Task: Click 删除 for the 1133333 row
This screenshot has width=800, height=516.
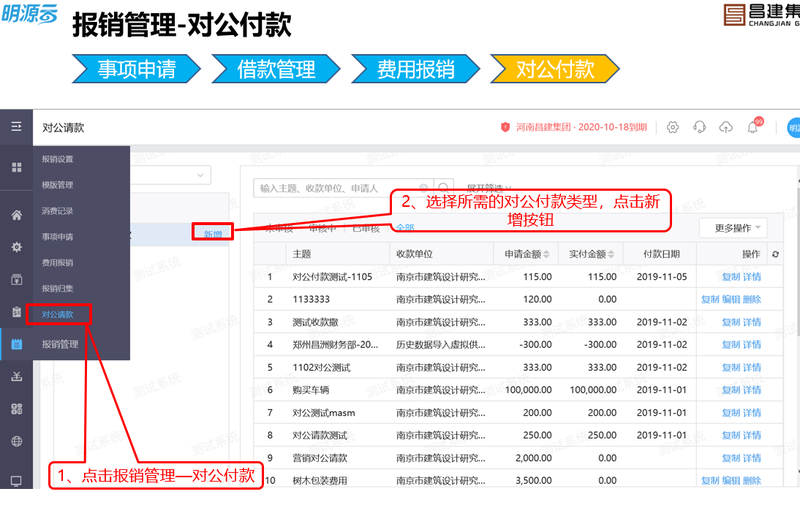Action: tap(752, 300)
